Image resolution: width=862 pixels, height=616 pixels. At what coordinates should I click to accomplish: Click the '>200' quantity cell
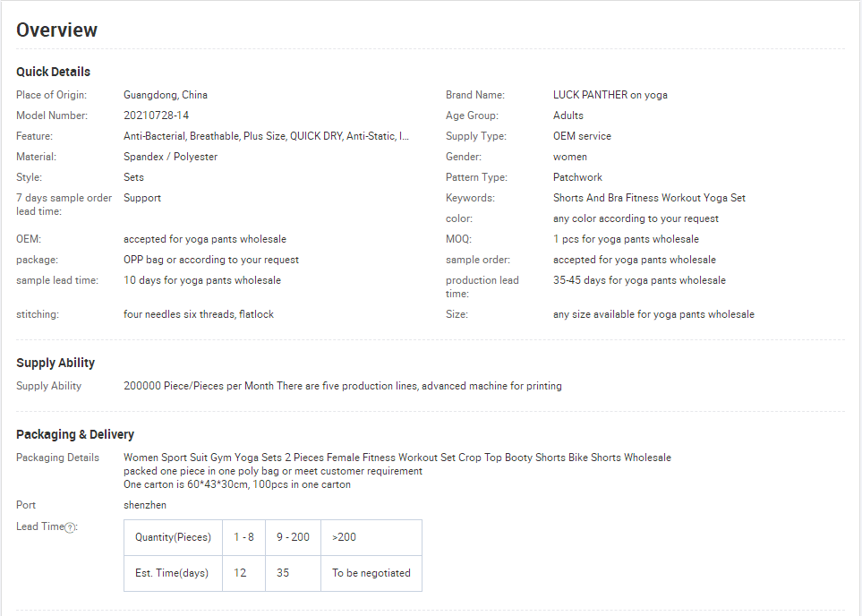tap(371, 537)
